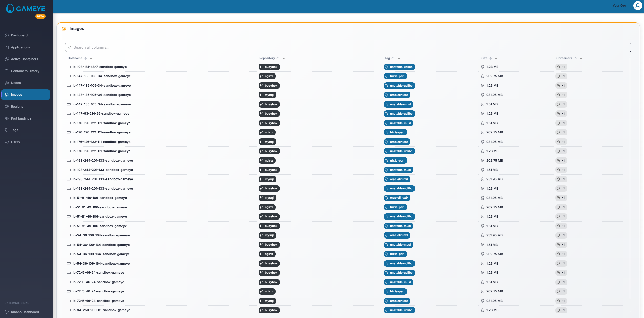The width and height of the screenshot is (644, 318).
Task: Focus the Search all columns field
Action: pyautogui.click(x=348, y=47)
